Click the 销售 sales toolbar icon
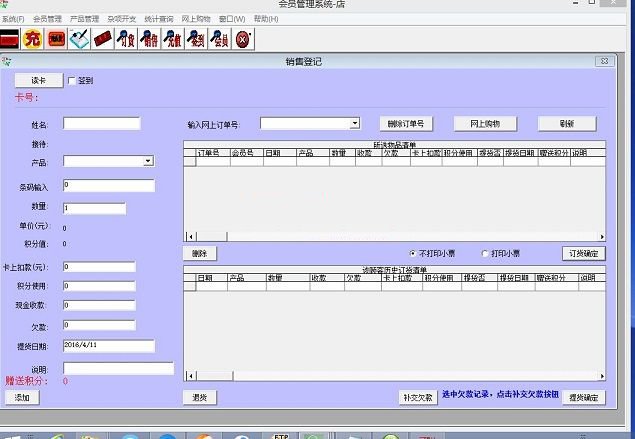The height and width of the screenshot is (439, 635). tap(150, 40)
